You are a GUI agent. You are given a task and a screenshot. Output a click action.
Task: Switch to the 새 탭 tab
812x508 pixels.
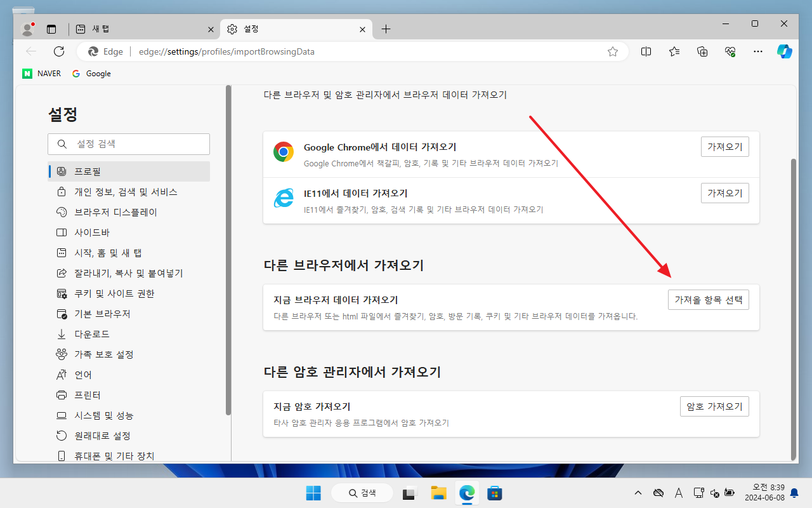pos(145,29)
